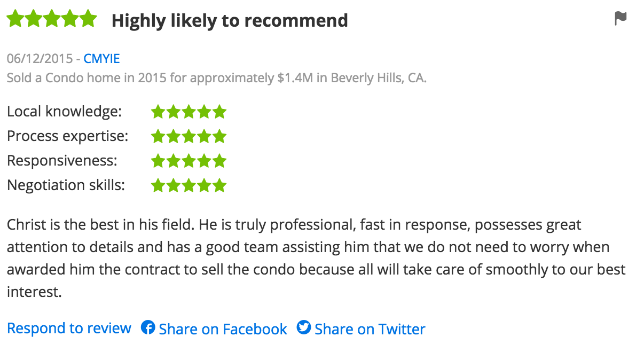This screenshot has height=360, width=644.
Task: Click Share on Twitter link
Action: click(370, 329)
